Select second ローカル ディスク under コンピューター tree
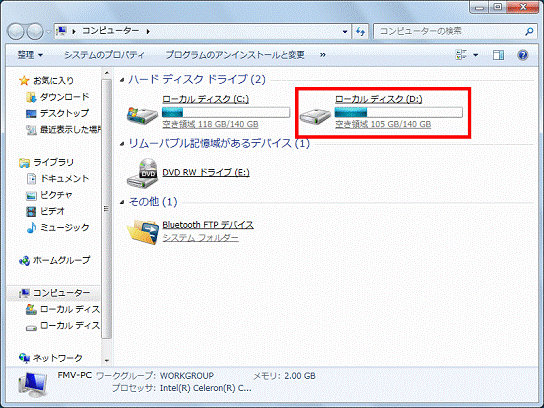 (x=70, y=325)
